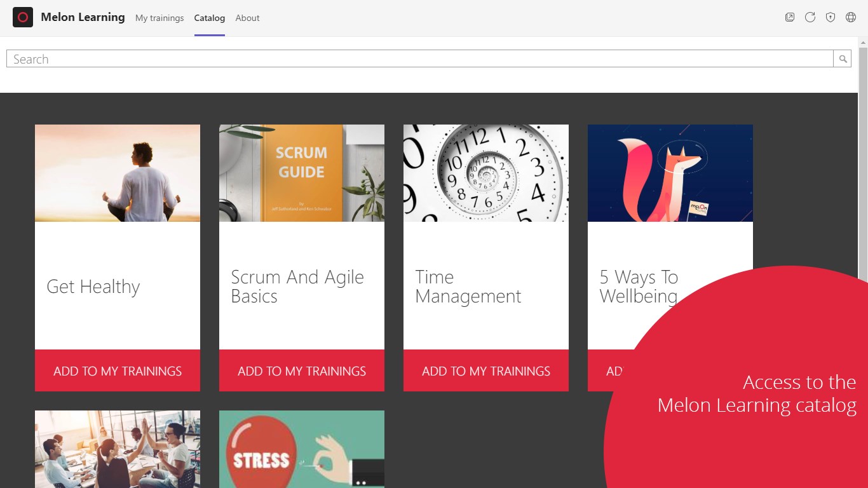
Task: Click the Scrum Guide book thumbnail
Action: click(x=302, y=173)
